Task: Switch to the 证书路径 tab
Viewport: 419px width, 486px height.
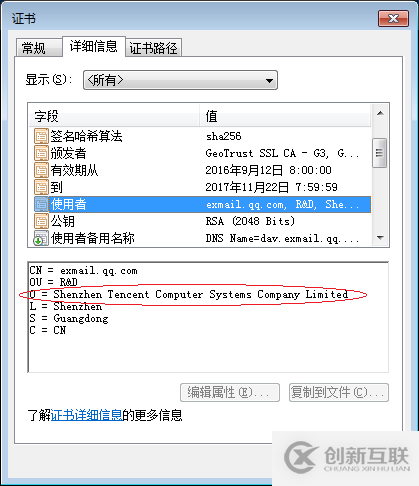Action: [x=153, y=48]
